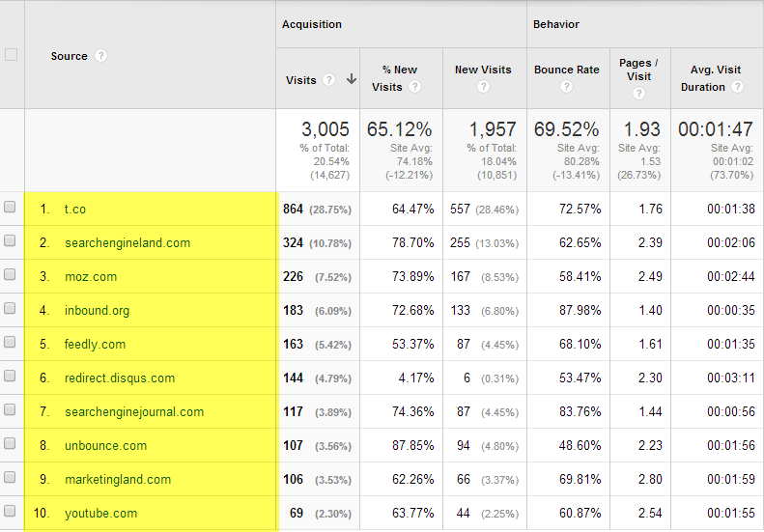Click the sort arrow in the Visits column
The width and height of the screenshot is (764, 532).
click(352, 79)
